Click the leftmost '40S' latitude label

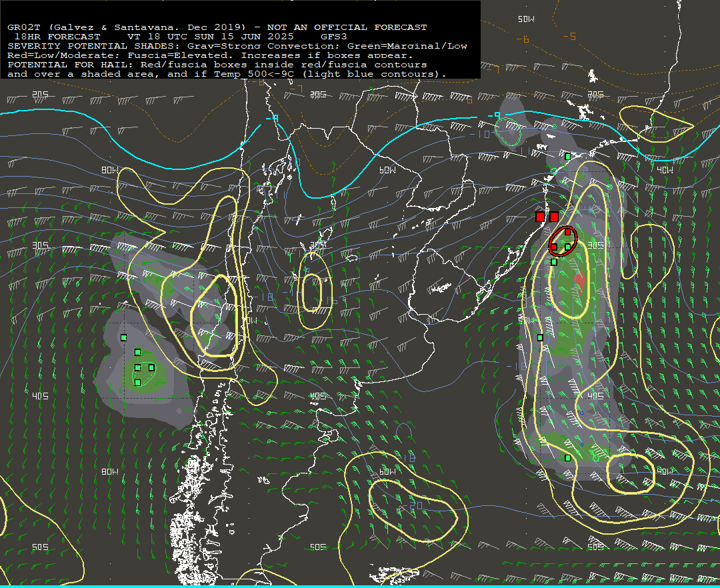point(41,396)
